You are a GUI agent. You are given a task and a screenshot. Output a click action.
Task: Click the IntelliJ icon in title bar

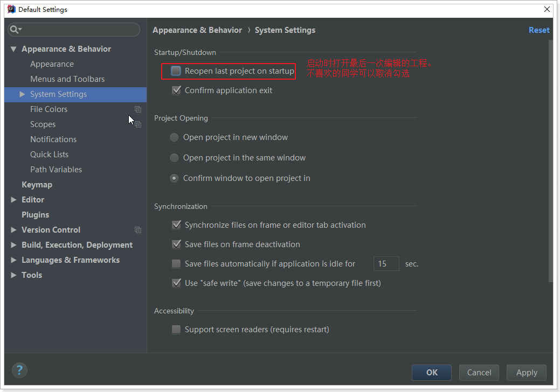11,9
